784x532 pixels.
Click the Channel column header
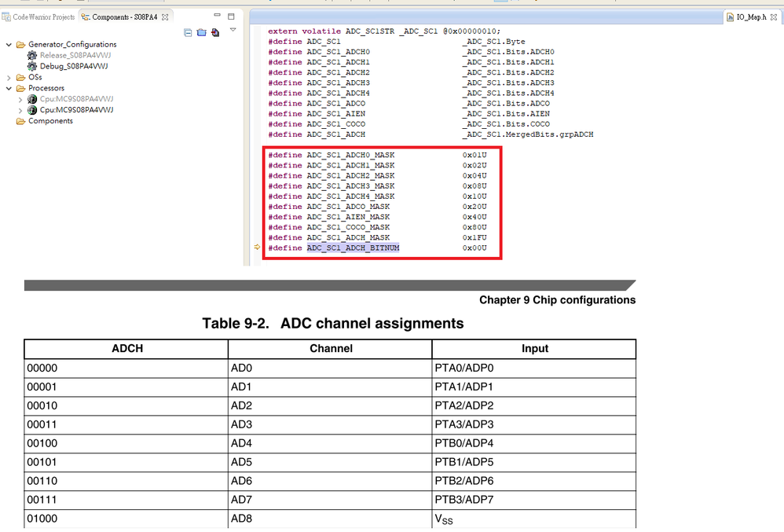click(x=331, y=348)
